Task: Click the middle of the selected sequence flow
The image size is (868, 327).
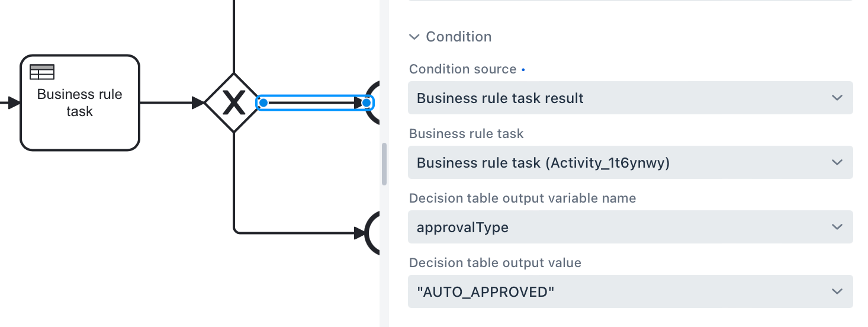Action: (x=315, y=103)
